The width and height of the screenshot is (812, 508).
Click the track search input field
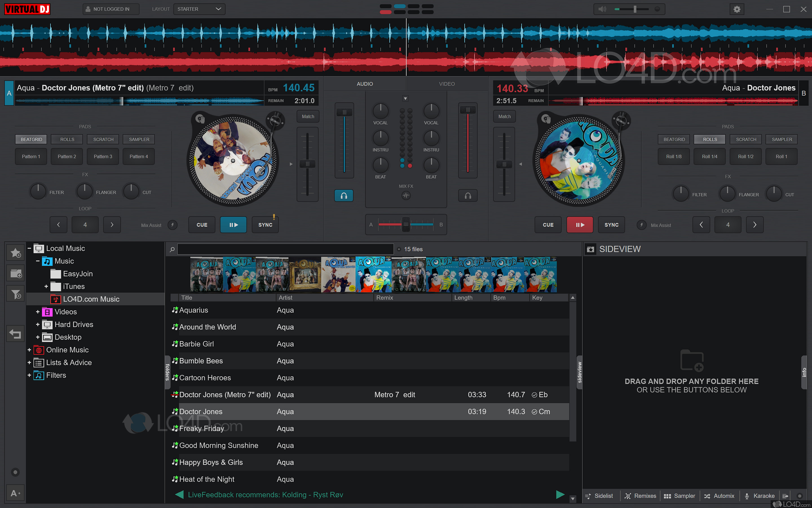[x=285, y=249]
